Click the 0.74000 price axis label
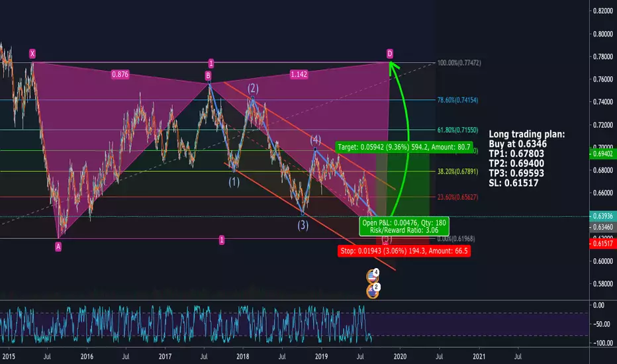 tap(603, 102)
